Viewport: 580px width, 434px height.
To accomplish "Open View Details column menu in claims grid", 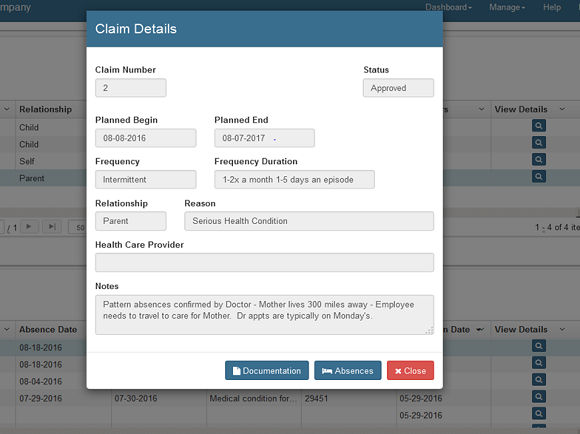I will click(x=562, y=109).
